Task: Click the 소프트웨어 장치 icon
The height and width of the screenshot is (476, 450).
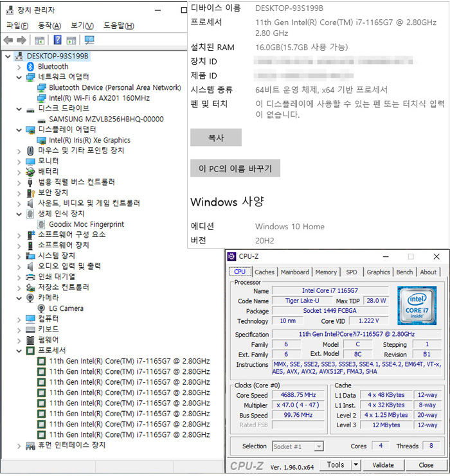Action: click(x=30, y=245)
